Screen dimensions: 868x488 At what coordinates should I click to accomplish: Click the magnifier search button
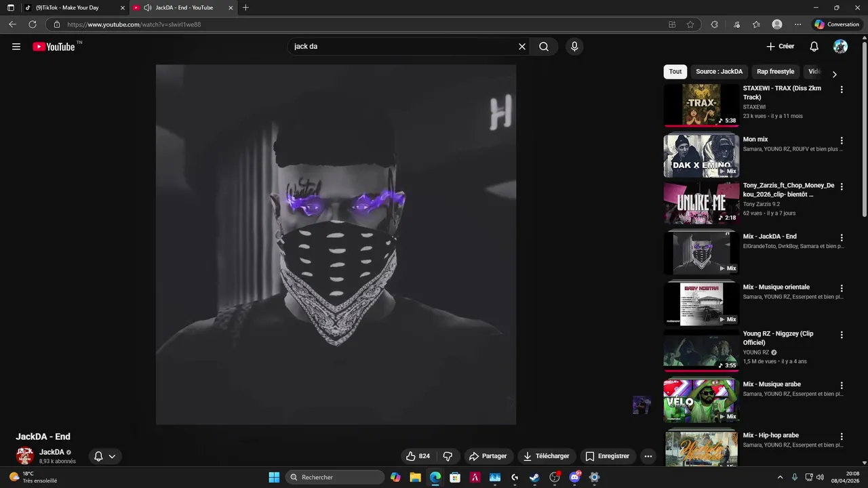coord(544,47)
